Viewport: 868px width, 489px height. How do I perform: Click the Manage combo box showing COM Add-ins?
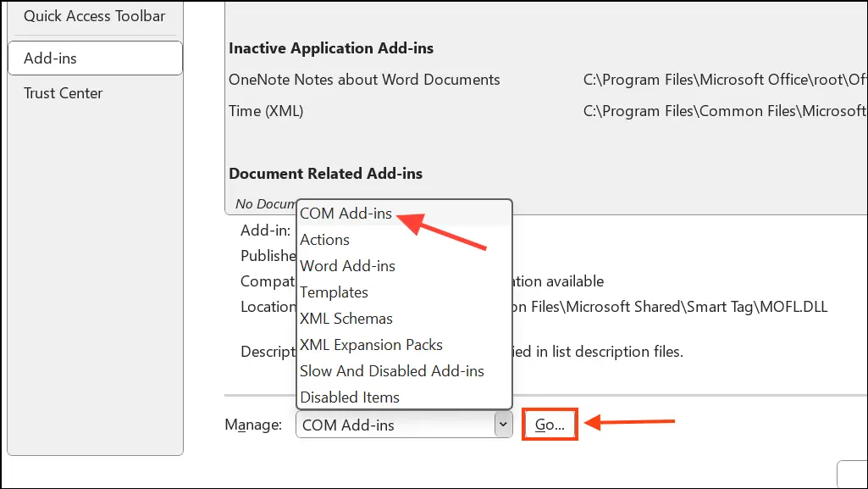[394, 425]
